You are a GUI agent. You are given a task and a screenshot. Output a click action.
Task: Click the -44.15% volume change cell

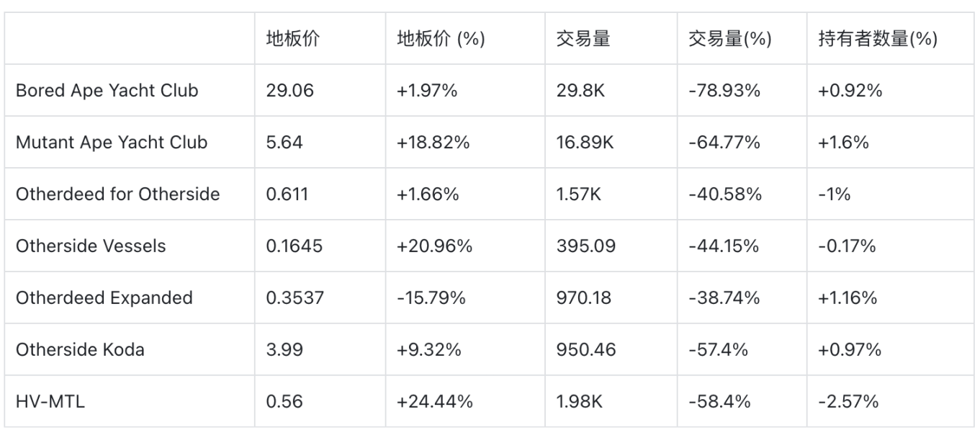coord(724,246)
